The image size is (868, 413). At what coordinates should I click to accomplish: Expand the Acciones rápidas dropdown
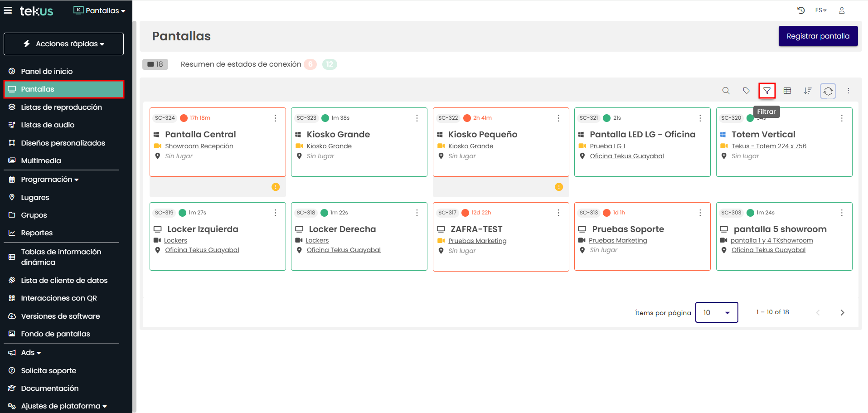63,44
